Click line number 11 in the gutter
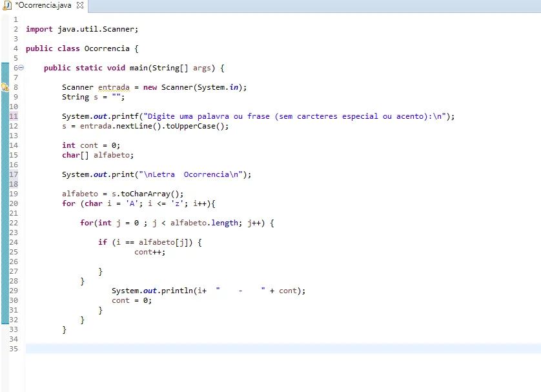 pos(14,116)
